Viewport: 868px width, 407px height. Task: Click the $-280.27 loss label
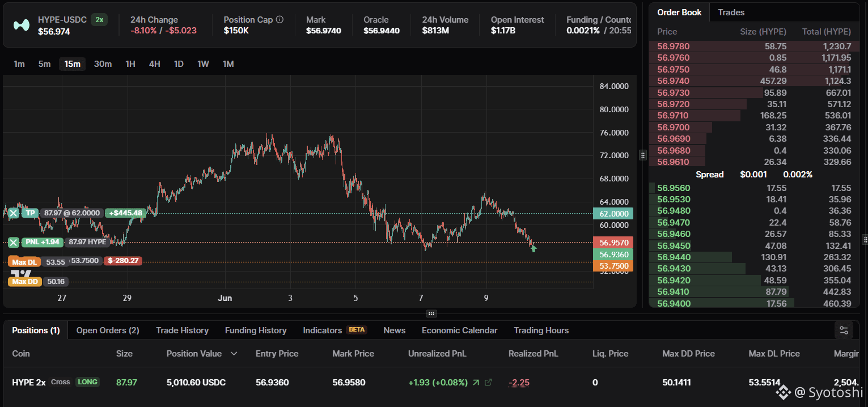coord(123,261)
